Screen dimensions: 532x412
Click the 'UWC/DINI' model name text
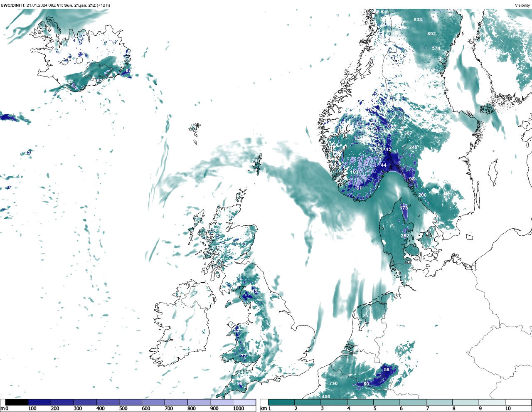tap(10, 5)
